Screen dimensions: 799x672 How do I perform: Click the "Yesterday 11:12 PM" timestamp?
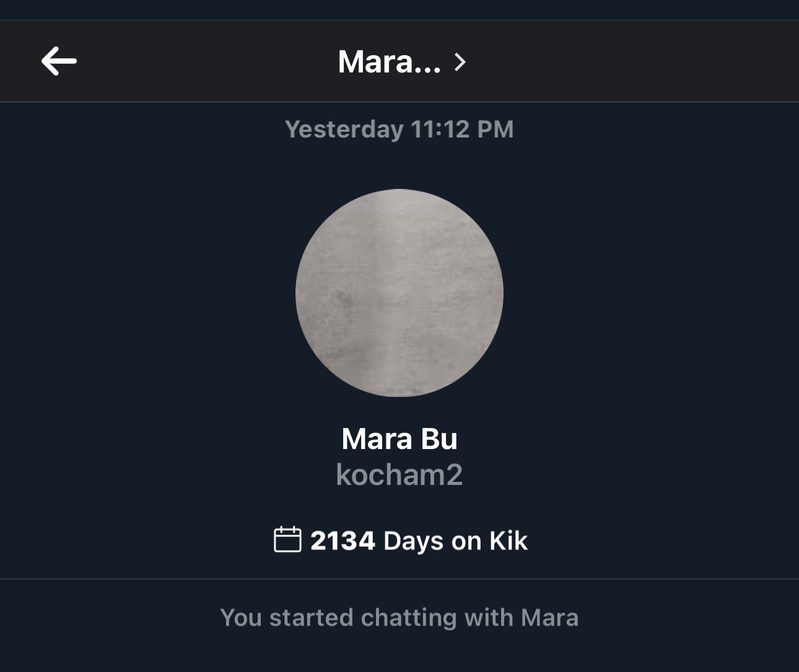(399, 129)
